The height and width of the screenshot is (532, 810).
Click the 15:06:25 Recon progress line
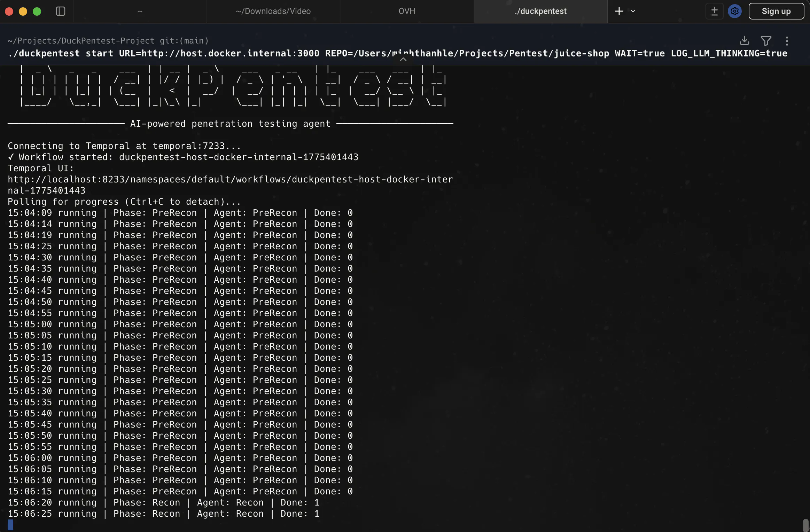coord(164,514)
